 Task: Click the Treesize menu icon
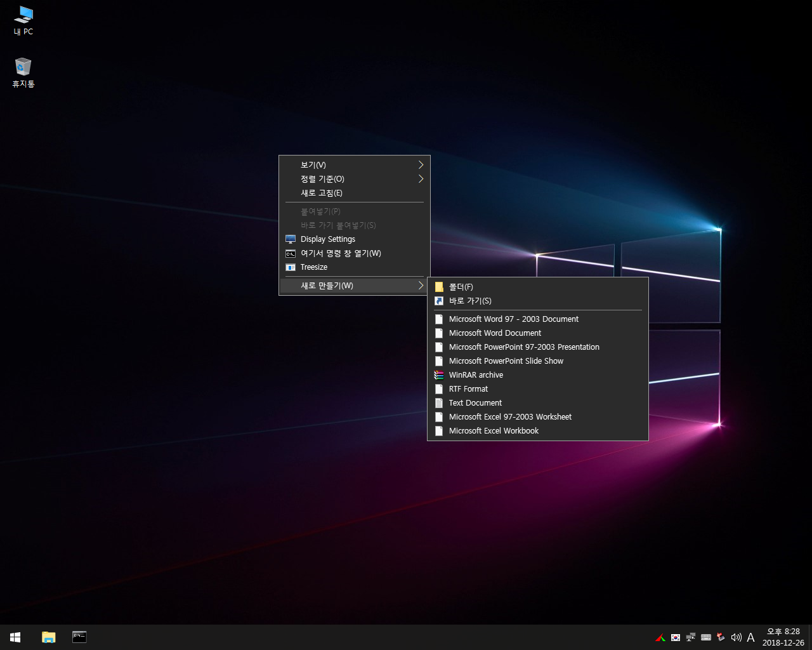click(x=291, y=267)
